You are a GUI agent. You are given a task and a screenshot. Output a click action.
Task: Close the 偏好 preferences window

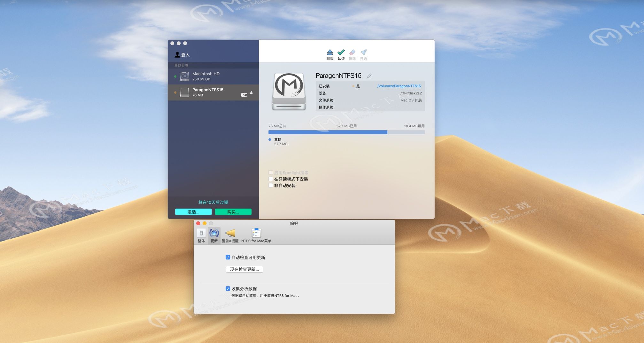(x=198, y=223)
